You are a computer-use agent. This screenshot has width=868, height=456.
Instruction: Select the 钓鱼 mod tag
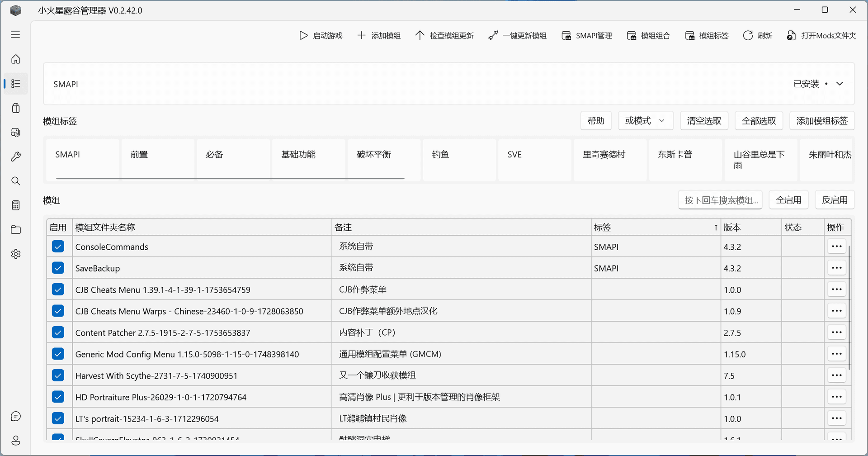tap(459, 160)
